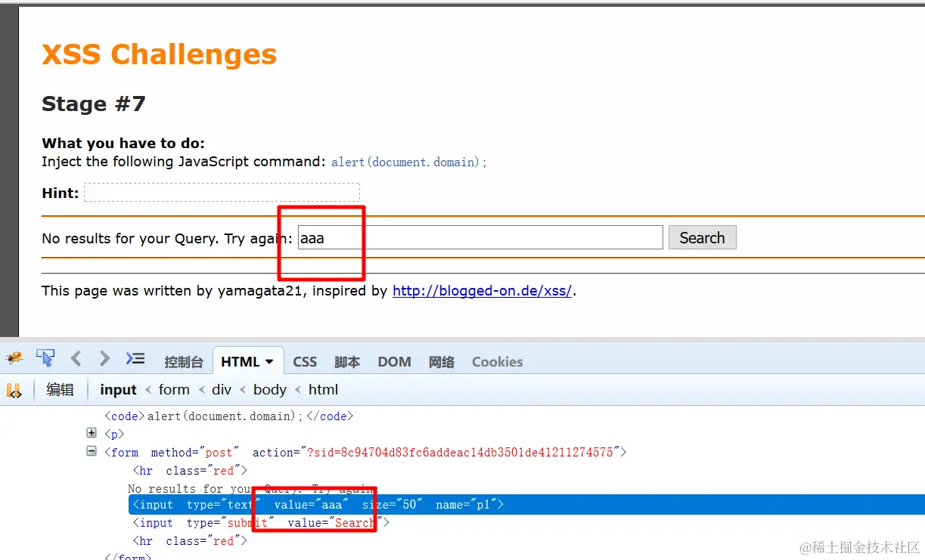Select the code alert(document.domain) line
Viewport: 925px width, 560px height.
click(229, 416)
